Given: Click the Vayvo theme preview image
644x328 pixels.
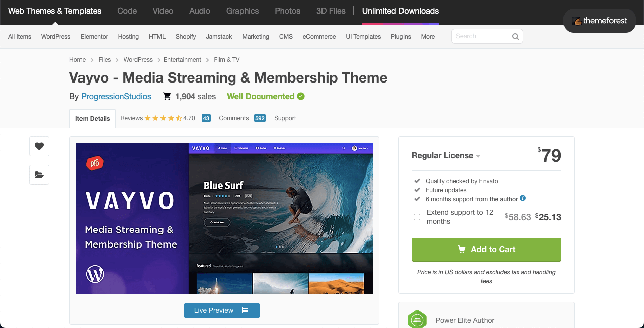Looking at the screenshot, I should (224, 218).
